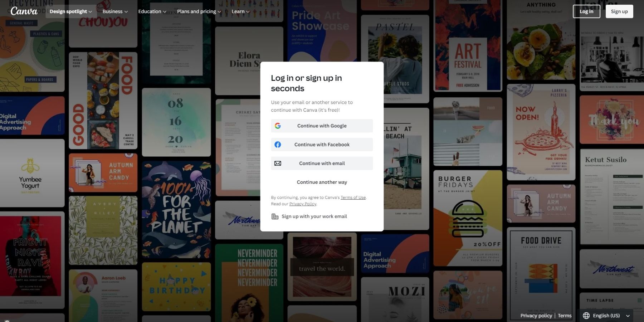Open the Avery Riley invitation template
Viewport: 644px width, 322px height.
103,230
